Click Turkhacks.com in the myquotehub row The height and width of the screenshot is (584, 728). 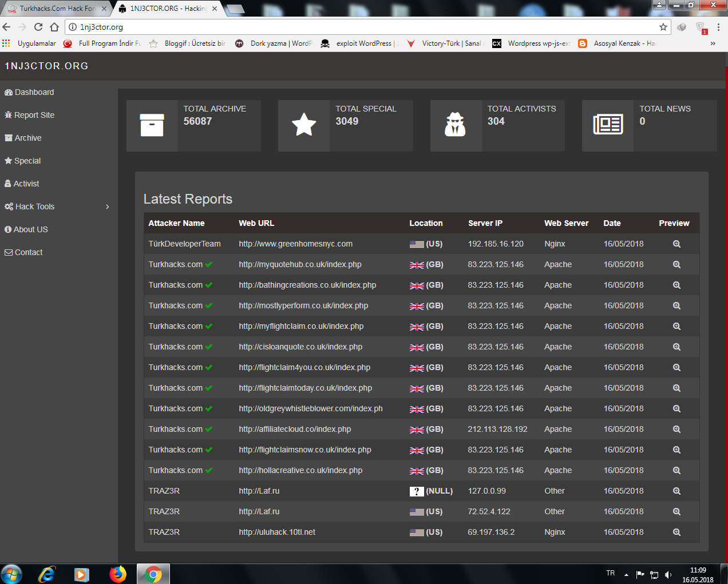click(x=176, y=264)
